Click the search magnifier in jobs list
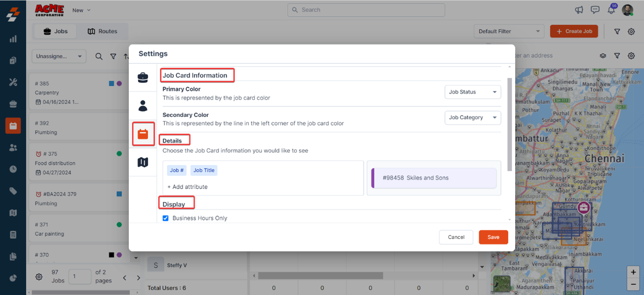Image resolution: width=644 pixels, height=295 pixels. (99, 56)
